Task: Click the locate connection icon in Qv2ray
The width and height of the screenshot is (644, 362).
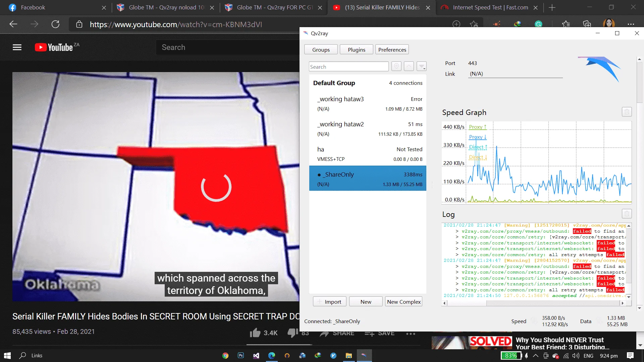Action: click(396, 66)
